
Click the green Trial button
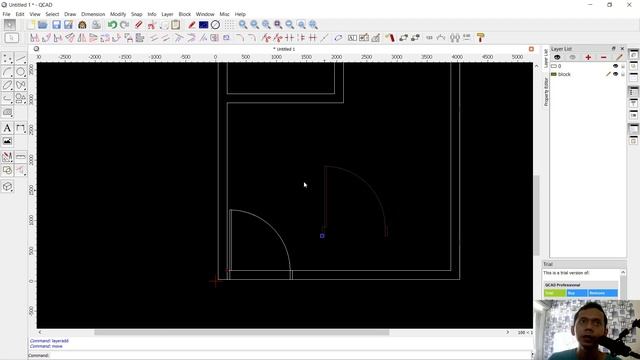point(555,293)
